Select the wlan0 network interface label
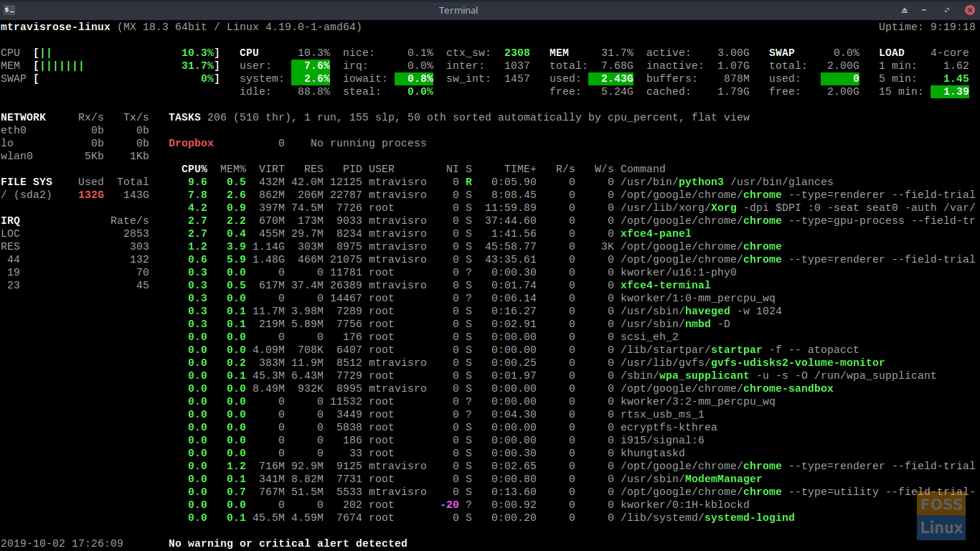 tap(17, 156)
